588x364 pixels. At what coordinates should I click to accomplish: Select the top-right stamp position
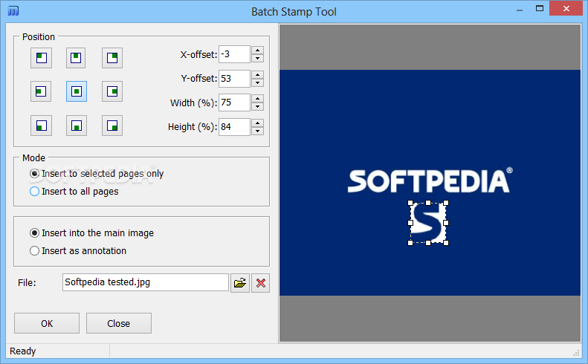click(x=112, y=58)
